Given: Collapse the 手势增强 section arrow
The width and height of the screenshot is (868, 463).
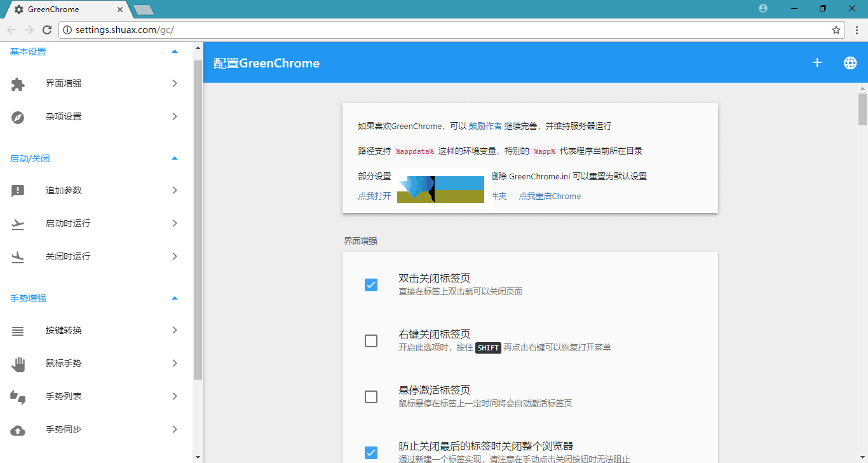Looking at the screenshot, I should point(175,298).
